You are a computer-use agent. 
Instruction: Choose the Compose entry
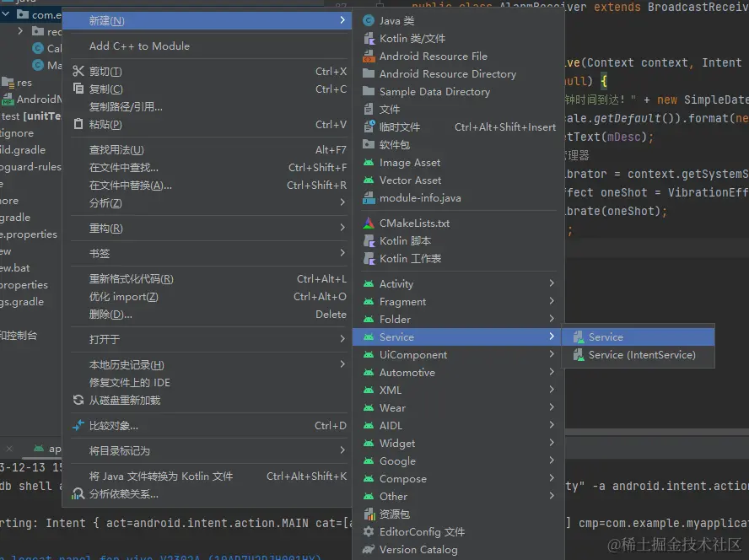coord(458,478)
